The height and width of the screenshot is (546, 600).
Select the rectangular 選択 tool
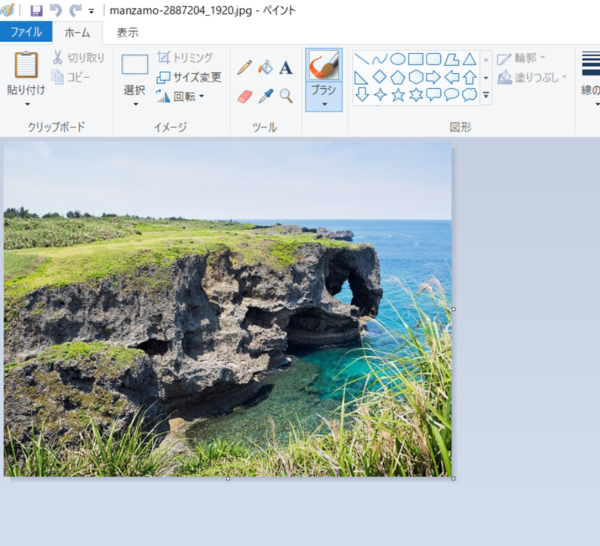click(x=135, y=64)
